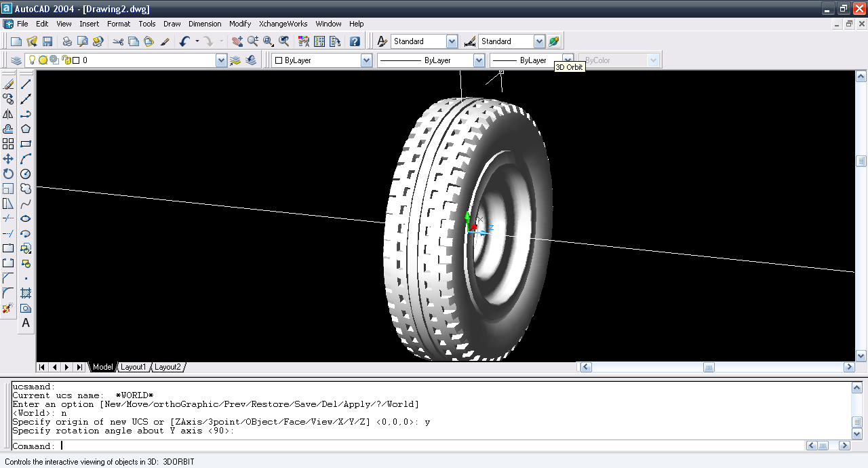868x468 pixels.
Task: Select the Hatch tool
Action: pos(26,293)
